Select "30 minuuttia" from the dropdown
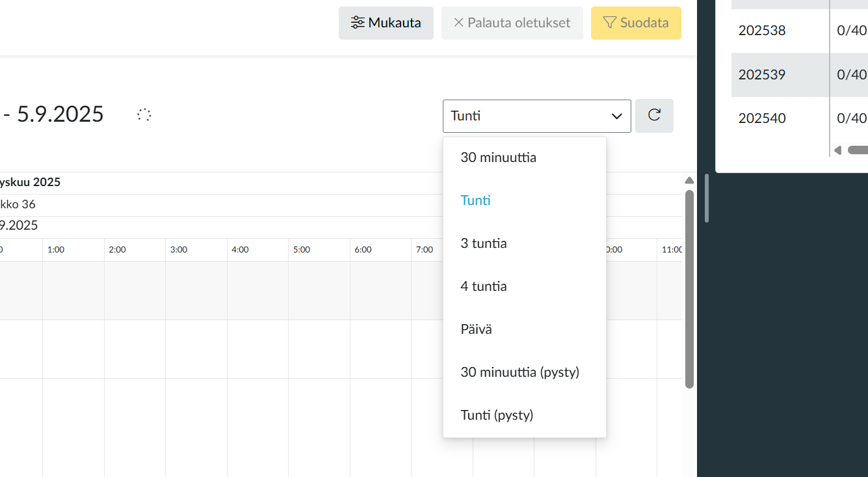Image resolution: width=868 pixels, height=477 pixels. point(498,157)
